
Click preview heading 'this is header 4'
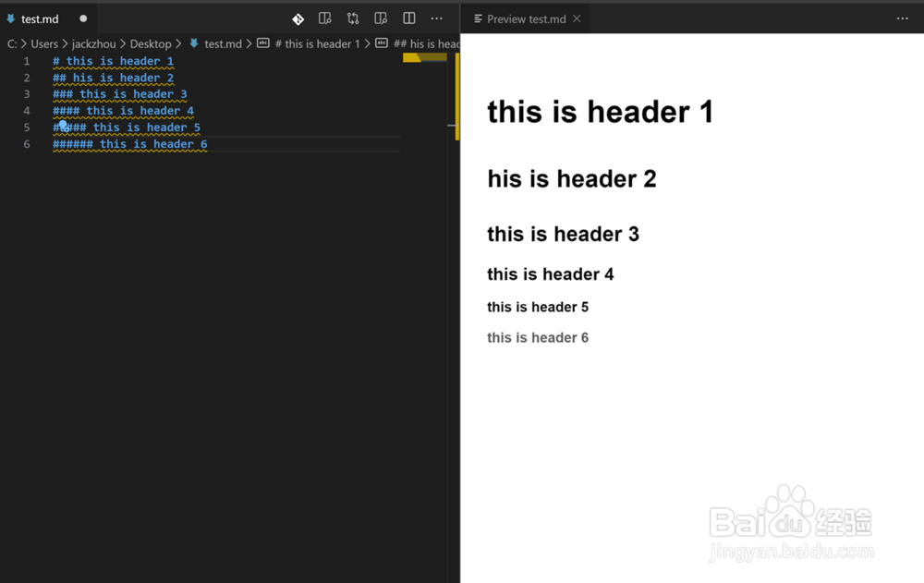click(x=551, y=274)
